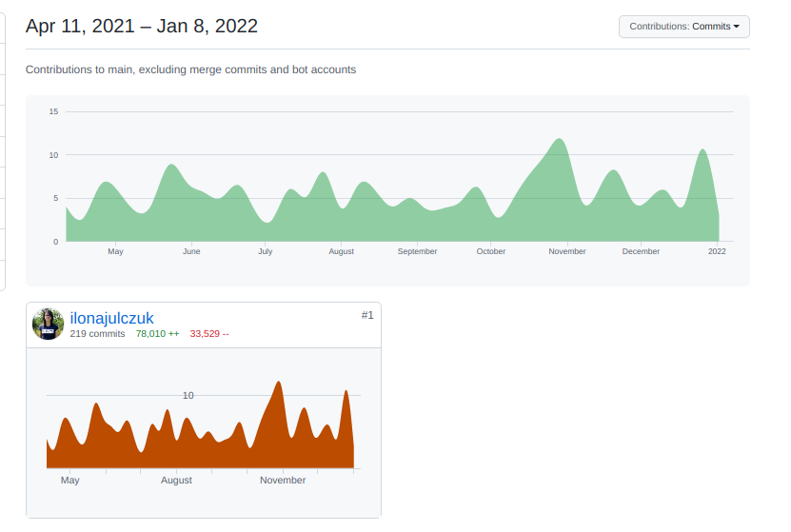Viewport: 791px width, 532px height.
Task: Click the 33,529 -- deletions count
Action: [x=209, y=334]
